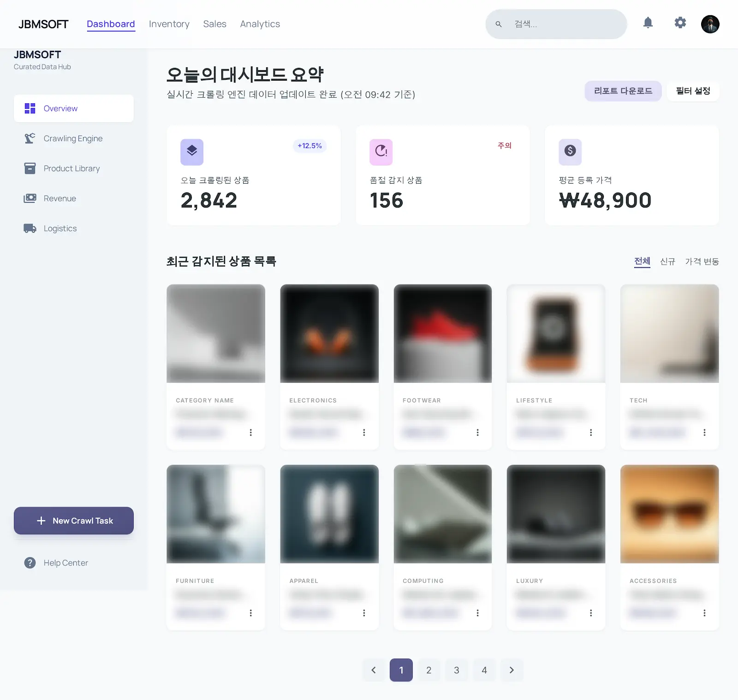This screenshot has width=738, height=700.
Task: Click the New Crawl Task button
Action: (x=74, y=521)
